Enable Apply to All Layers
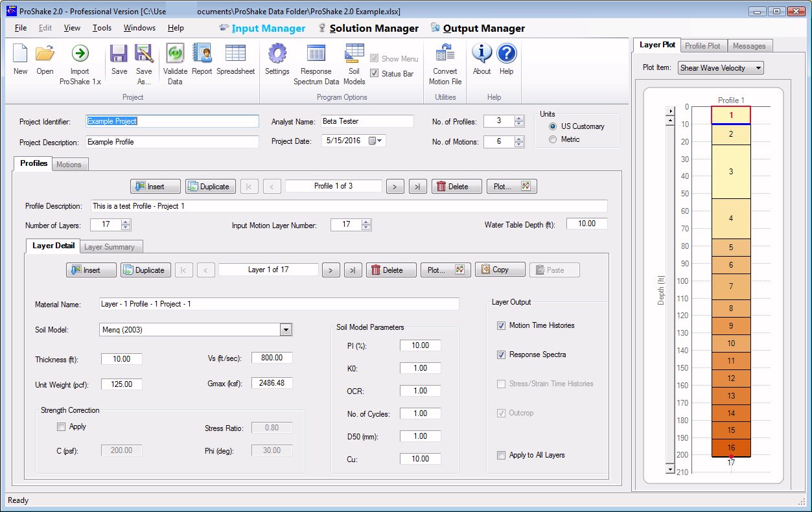This screenshot has width=812, height=512. [x=501, y=455]
